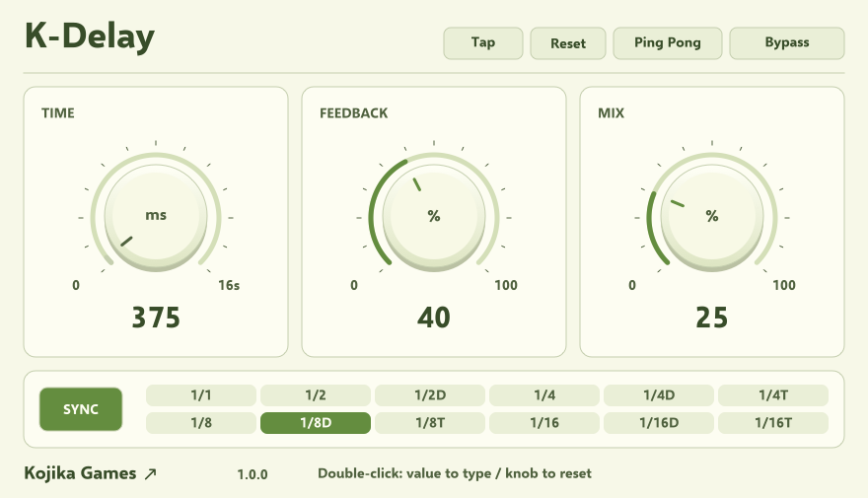The height and width of the screenshot is (498, 868).
Task: Click the Double-click hint text
Action: point(455,473)
